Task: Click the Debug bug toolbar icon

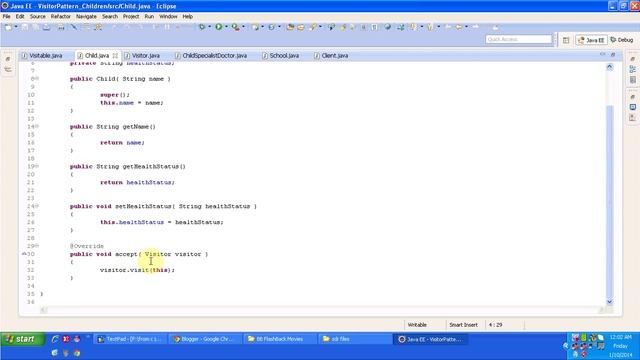Action: coord(202,27)
